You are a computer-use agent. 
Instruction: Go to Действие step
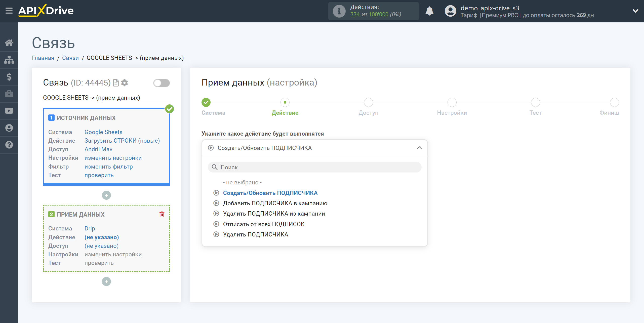[x=285, y=102]
